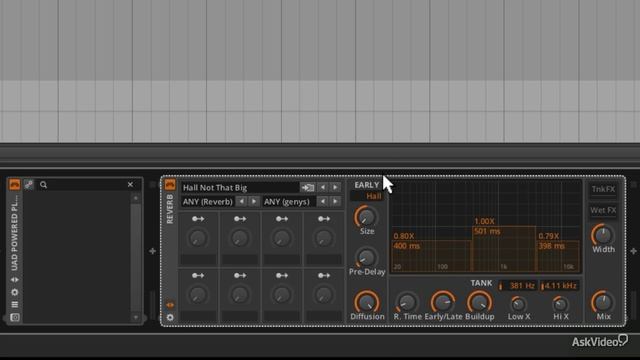Click the fourth macro mapping icon, top row
Screen dimensions: 640x360
pos(324,219)
